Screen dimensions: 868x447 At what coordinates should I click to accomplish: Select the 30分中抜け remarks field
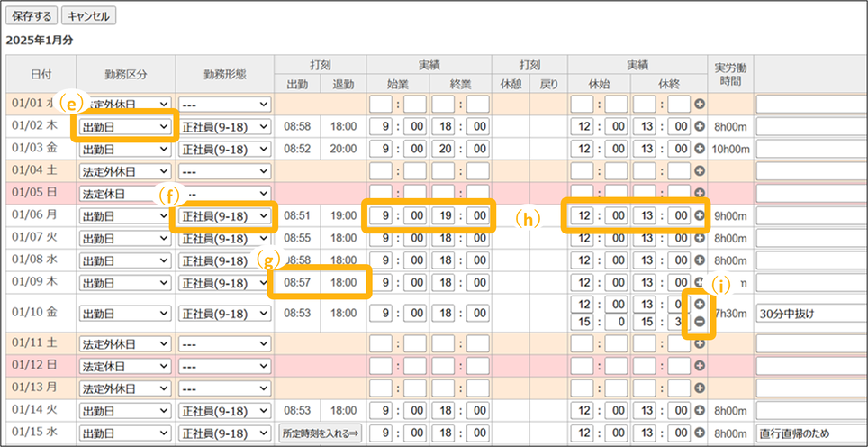point(810,314)
